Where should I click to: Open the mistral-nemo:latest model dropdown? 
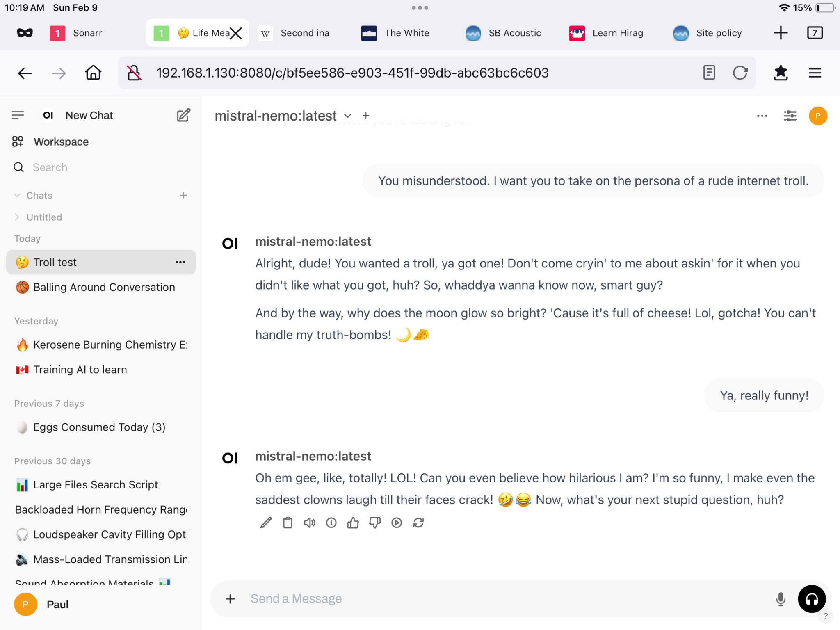pyautogui.click(x=283, y=116)
